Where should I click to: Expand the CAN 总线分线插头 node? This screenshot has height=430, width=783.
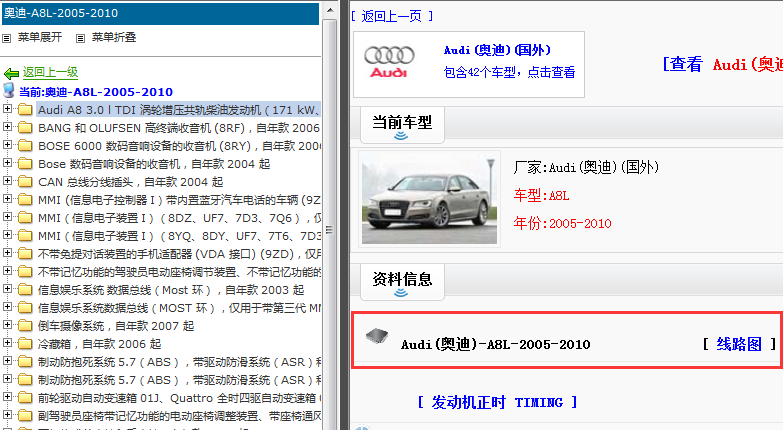coord(7,180)
